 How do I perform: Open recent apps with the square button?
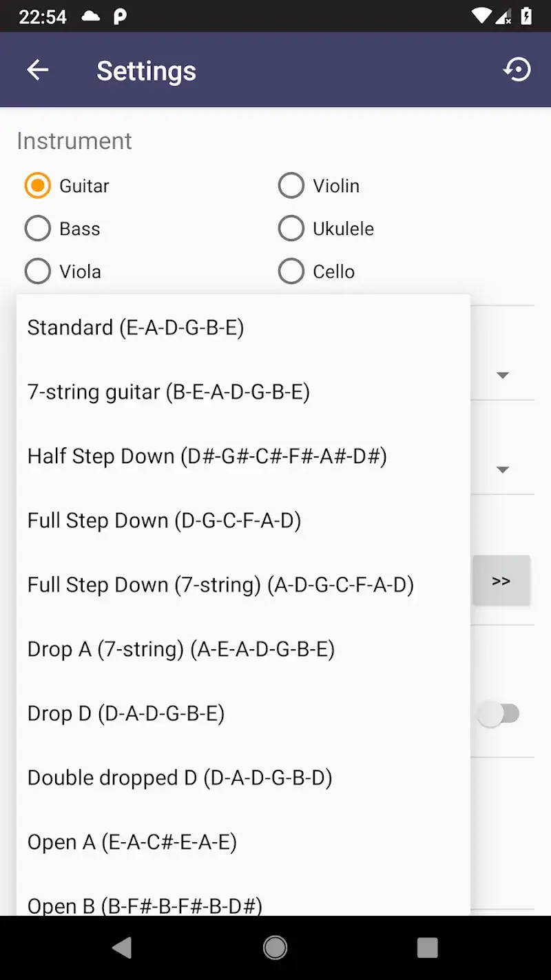428,948
